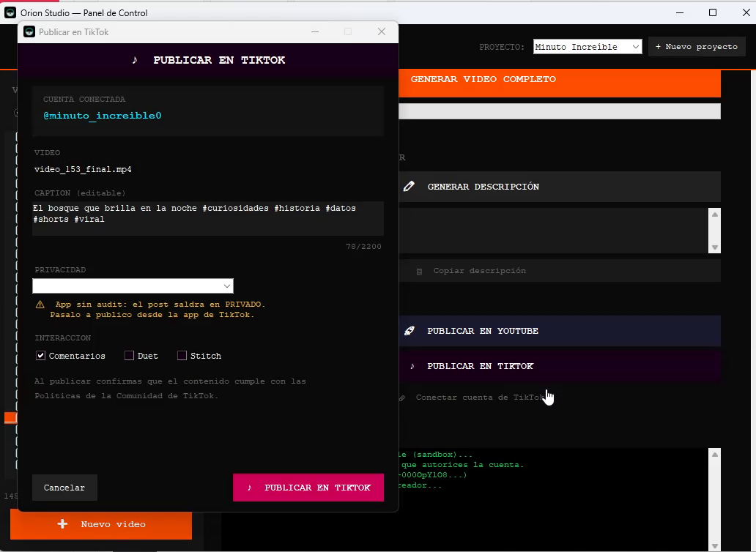Close the Publicar en TikTok dialog
756x552 pixels.
coord(382,31)
